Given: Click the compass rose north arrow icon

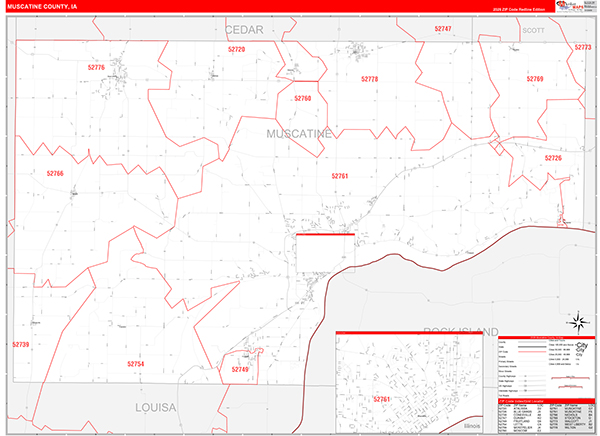Looking at the screenshot, I should (x=578, y=322).
